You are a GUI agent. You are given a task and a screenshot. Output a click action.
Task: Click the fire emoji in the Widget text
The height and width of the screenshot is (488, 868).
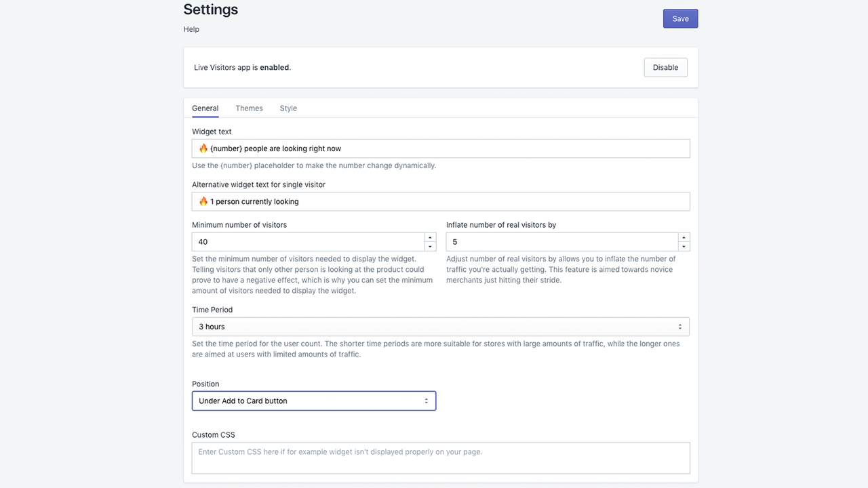coord(202,148)
